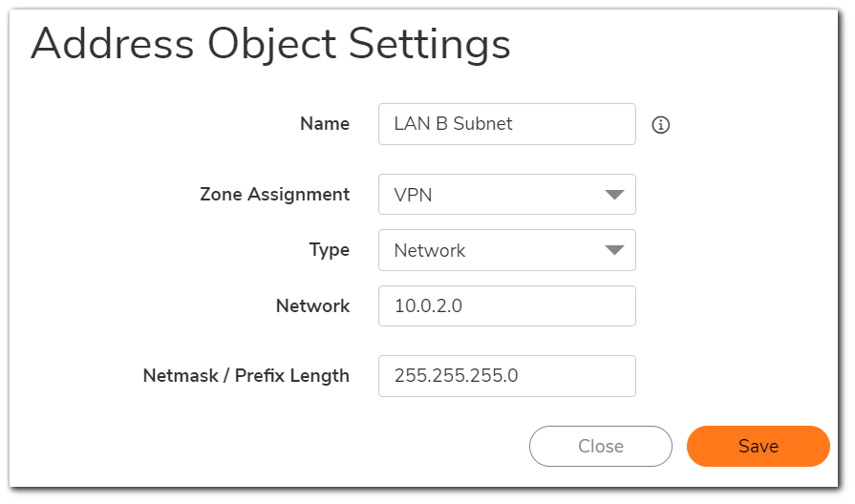Click the Name label
855x504 pixels.
(325, 124)
